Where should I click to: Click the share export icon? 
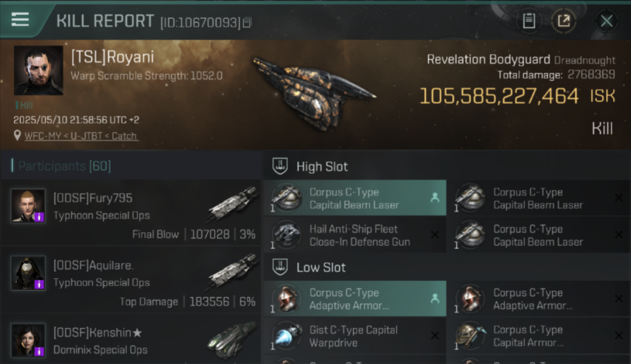564,21
